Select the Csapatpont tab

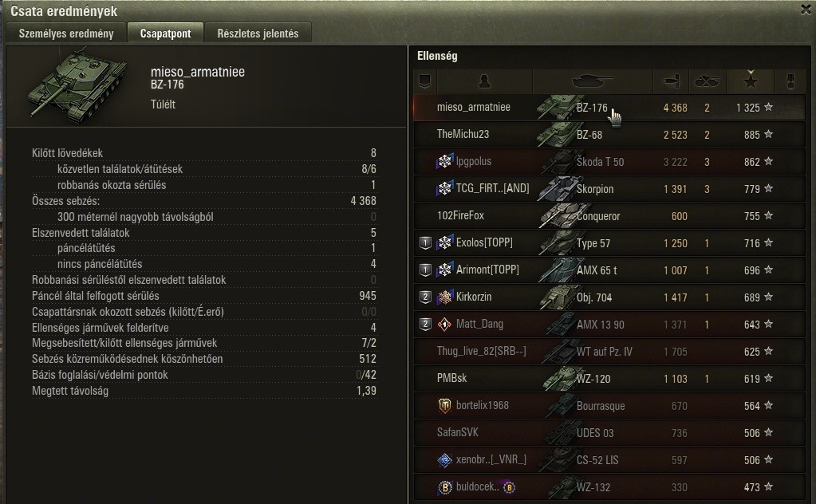[x=165, y=33]
